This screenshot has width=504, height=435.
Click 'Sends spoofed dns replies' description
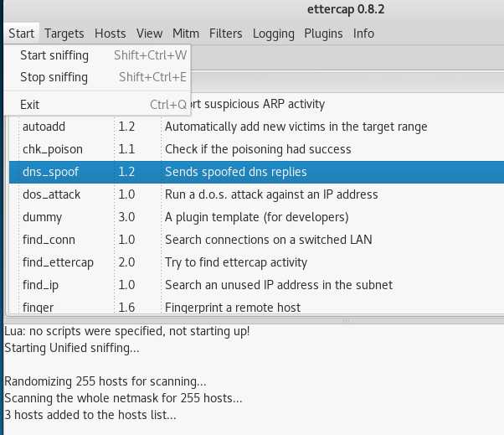(236, 172)
